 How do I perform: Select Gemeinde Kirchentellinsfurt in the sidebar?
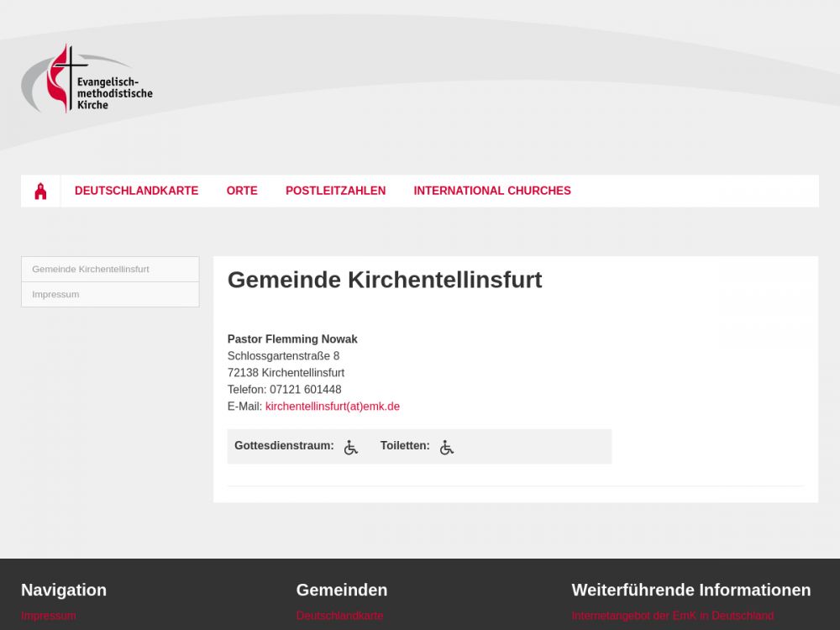pos(91,270)
